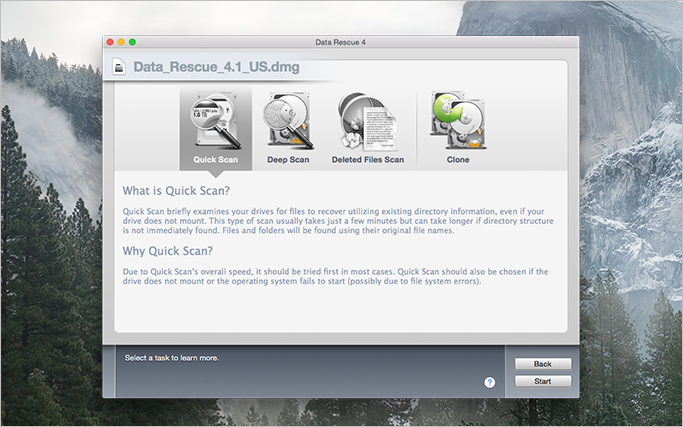Click the disk image icon beside Data_Rescue_4.1_US.dmg
The height and width of the screenshot is (427, 683).
click(x=119, y=67)
